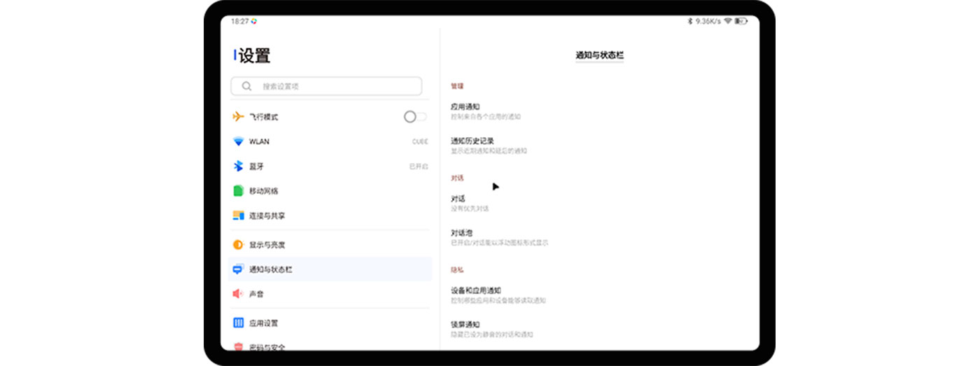Click the 搜索设置项 search input field

[x=336, y=86]
